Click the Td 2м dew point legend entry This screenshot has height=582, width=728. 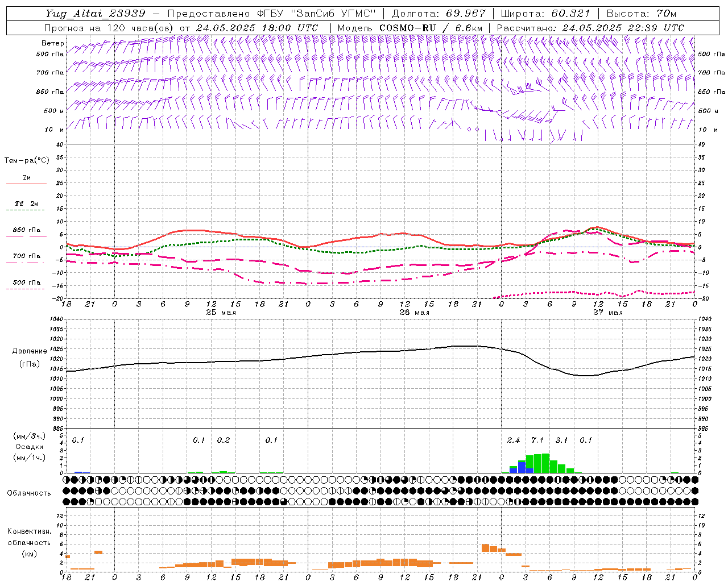[27, 203]
